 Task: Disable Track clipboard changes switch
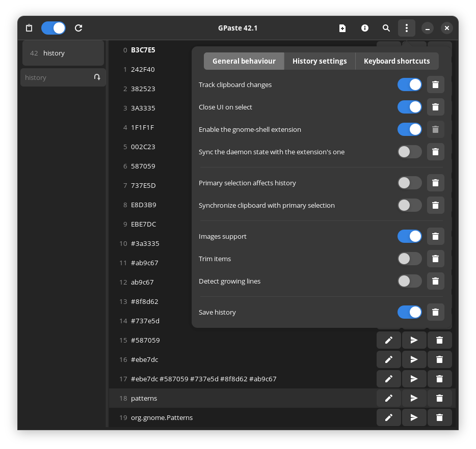pyautogui.click(x=410, y=85)
